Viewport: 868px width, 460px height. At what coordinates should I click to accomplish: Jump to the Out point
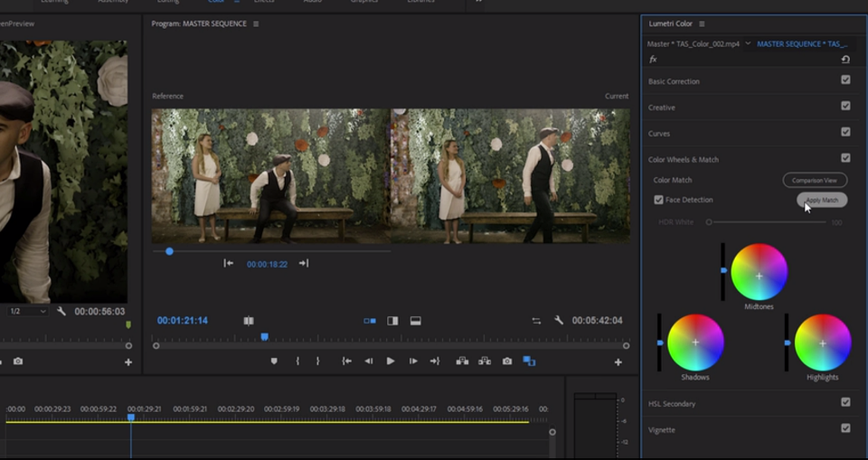435,361
